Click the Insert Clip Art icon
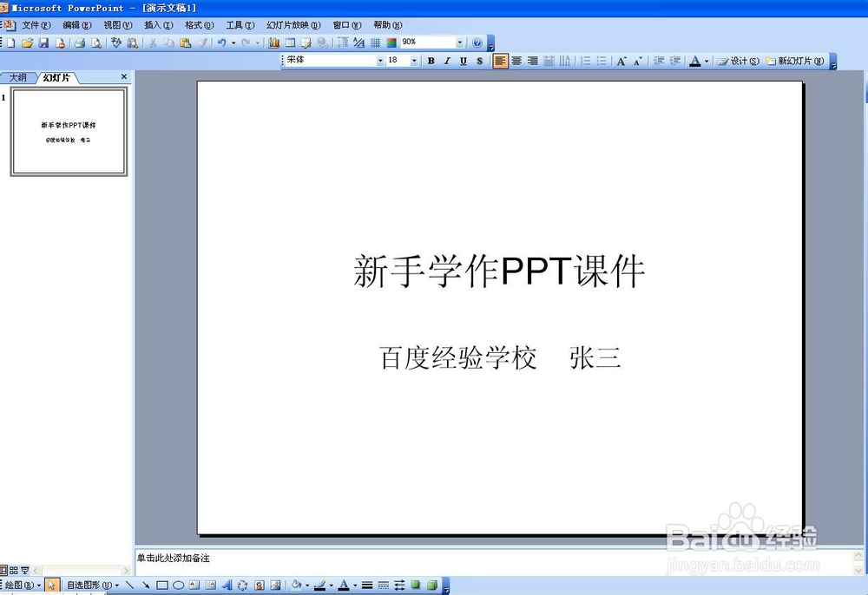The height and width of the screenshot is (595, 868). point(259,585)
